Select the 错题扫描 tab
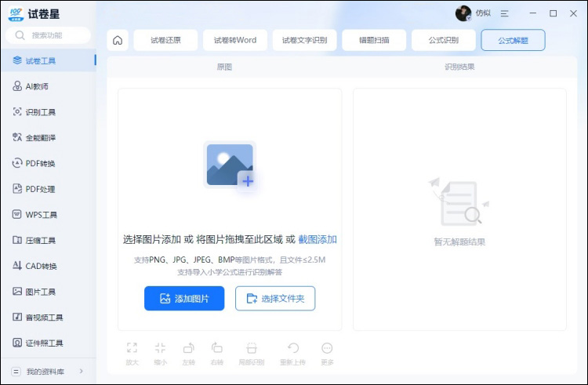This screenshot has width=588, height=385. click(x=374, y=40)
